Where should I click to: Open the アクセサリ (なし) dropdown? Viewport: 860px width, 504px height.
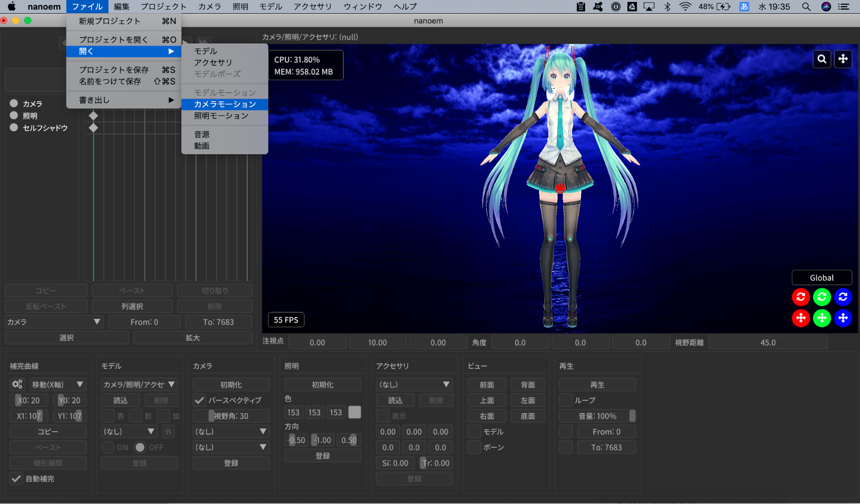(x=414, y=384)
